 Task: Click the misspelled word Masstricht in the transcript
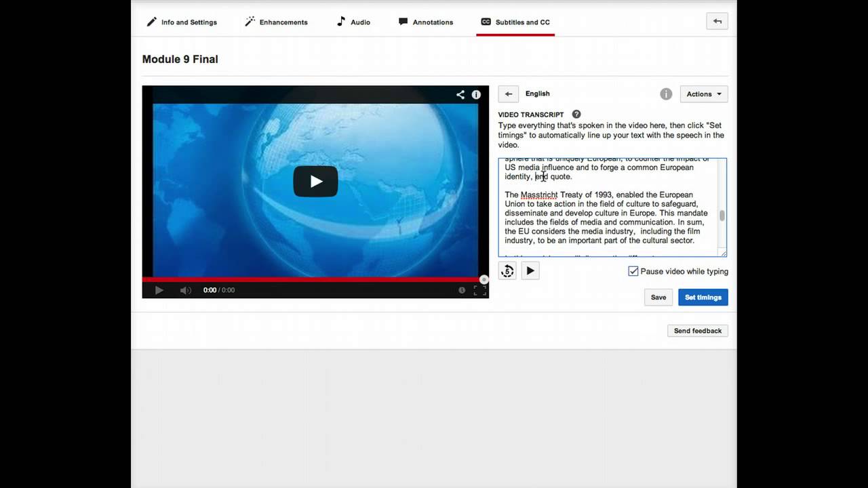pyautogui.click(x=539, y=195)
